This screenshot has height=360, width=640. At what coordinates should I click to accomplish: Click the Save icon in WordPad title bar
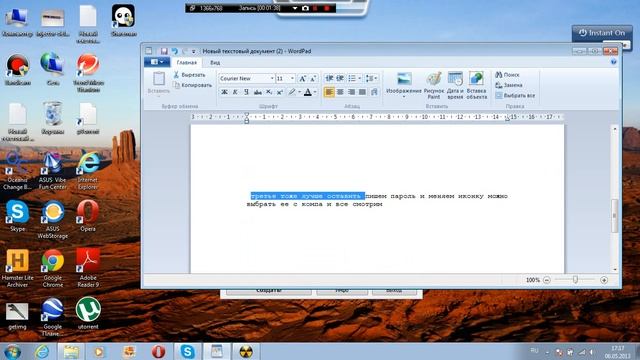tap(164, 51)
